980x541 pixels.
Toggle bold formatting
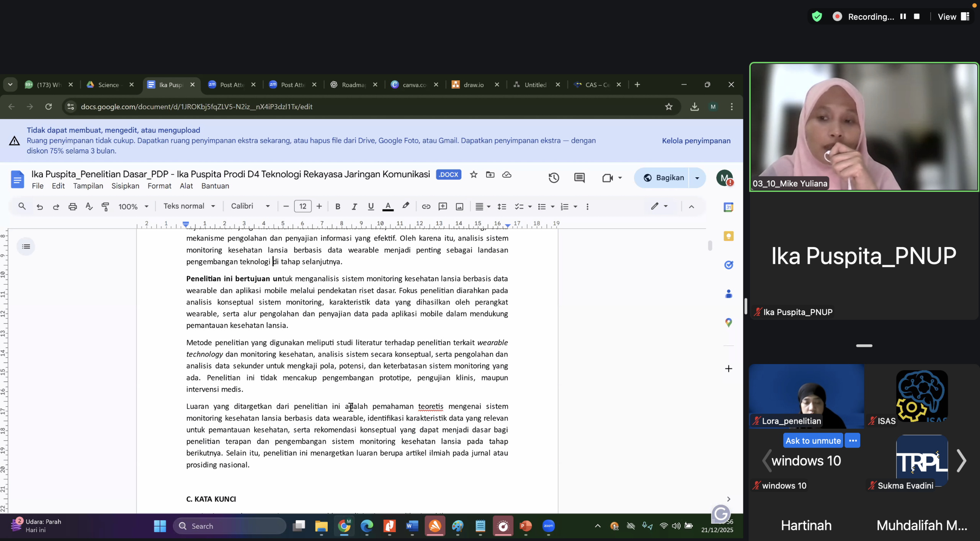[x=338, y=207]
